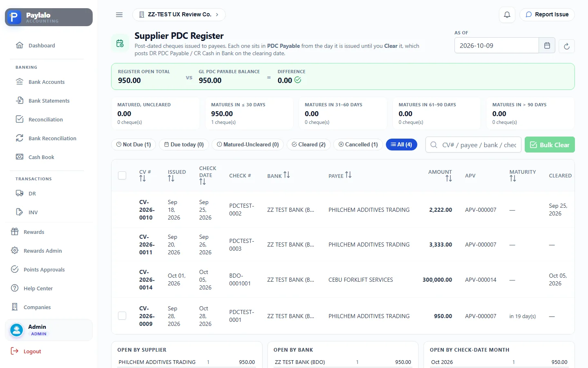Screen dimensions: 588x368
Task: Refresh the PDC register
Action: [x=567, y=46]
